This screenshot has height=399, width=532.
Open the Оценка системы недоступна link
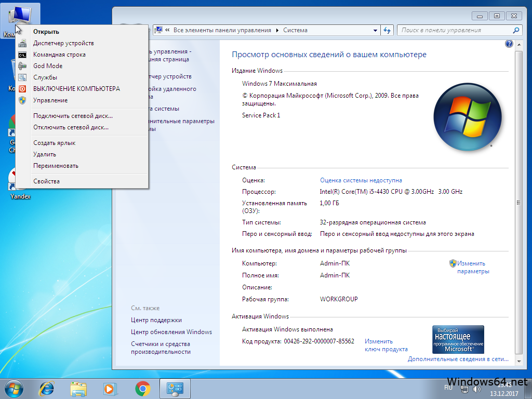point(361,180)
